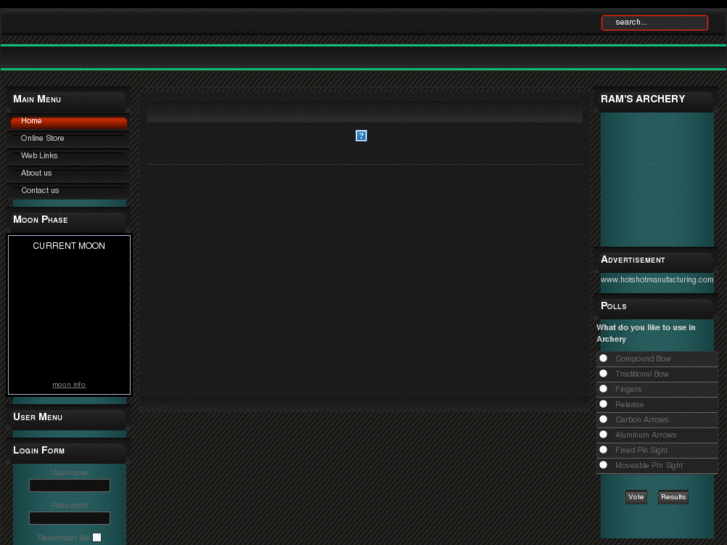Image resolution: width=727 pixels, height=545 pixels.
Task: Select Carbon Arrows poll option
Action: coord(603,419)
